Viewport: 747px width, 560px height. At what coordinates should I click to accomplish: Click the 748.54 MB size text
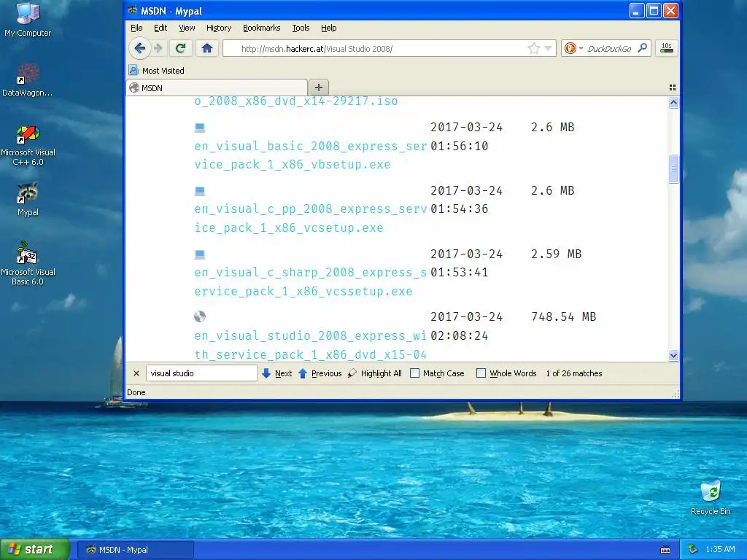pyautogui.click(x=564, y=316)
